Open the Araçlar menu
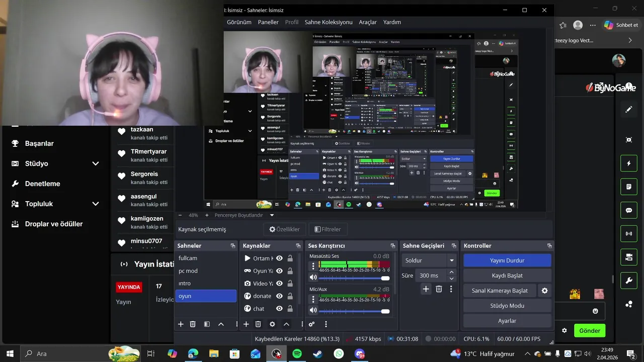This screenshot has width=644, height=362. click(368, 22)
